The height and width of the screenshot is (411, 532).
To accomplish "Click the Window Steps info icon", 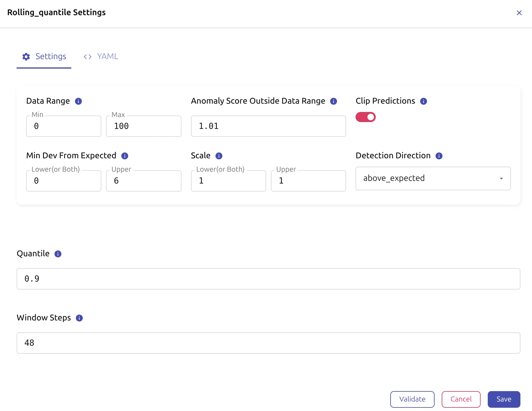I will [x=79, y=318].
